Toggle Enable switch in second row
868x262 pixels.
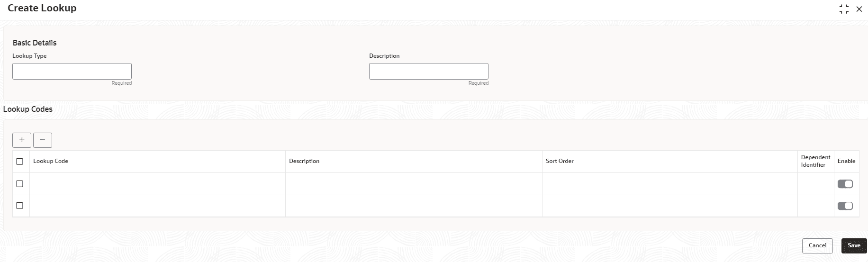tap(845, 206)
